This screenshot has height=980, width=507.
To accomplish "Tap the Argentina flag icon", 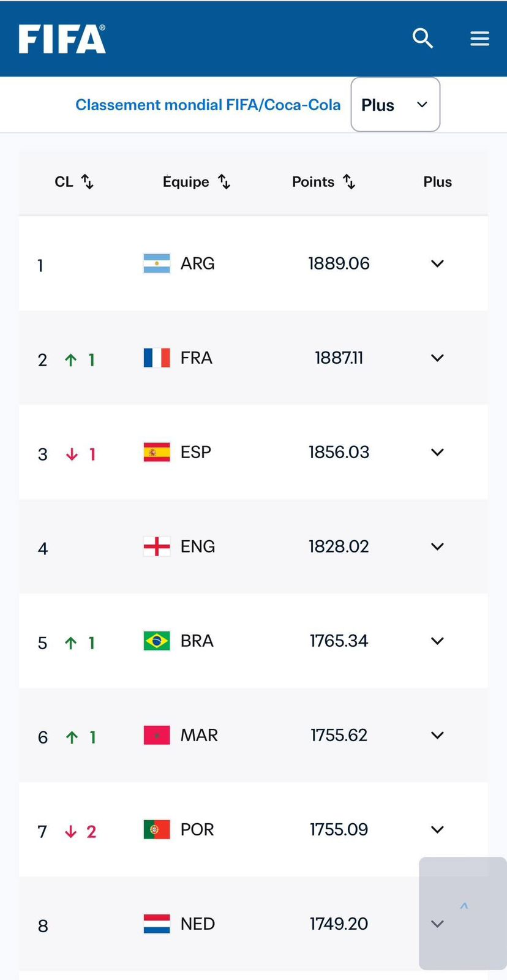I will (x=157, y=263).
